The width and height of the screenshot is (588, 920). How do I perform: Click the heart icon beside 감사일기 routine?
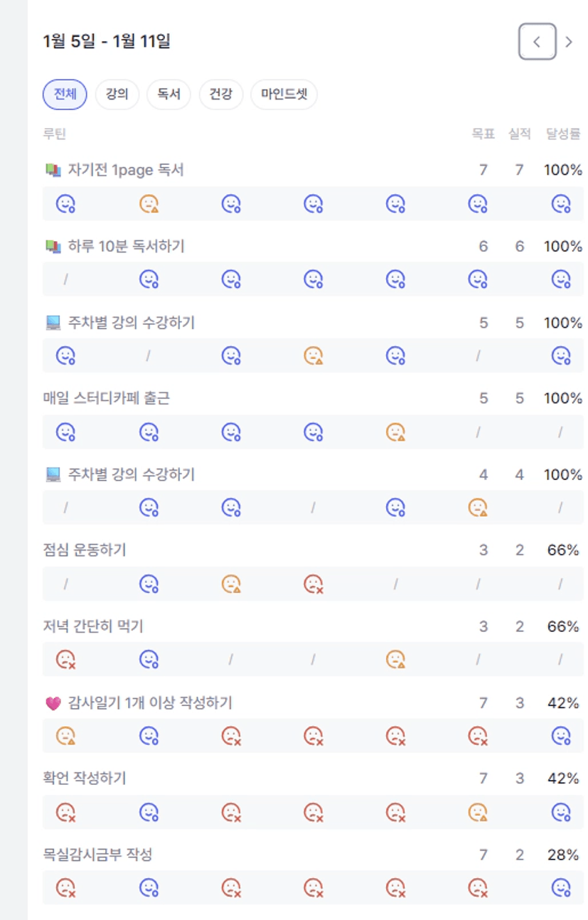point(53,704)
